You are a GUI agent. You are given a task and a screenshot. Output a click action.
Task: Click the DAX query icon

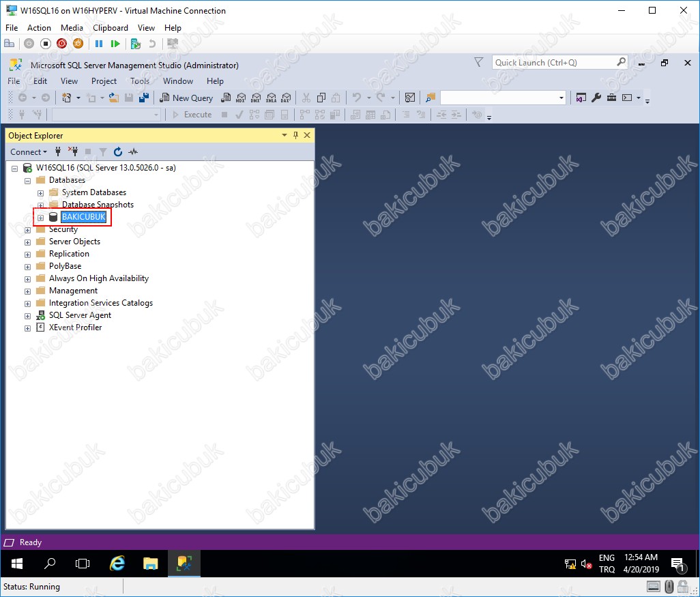tap(286, 98)
